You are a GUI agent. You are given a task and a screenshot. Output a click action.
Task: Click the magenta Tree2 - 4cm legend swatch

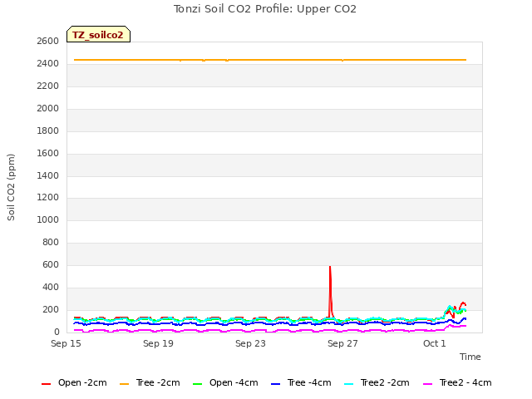point(427,384)
